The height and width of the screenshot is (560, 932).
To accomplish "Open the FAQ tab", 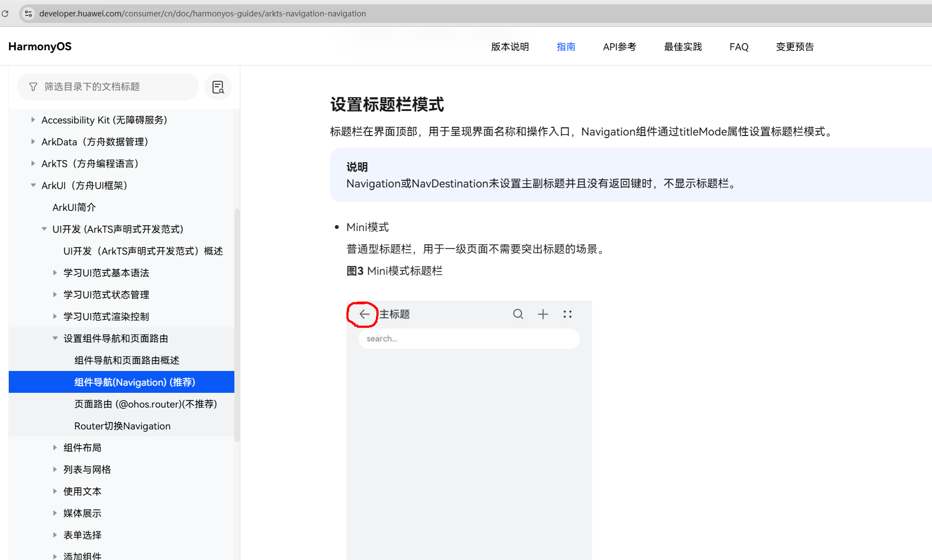I will 739,47.
